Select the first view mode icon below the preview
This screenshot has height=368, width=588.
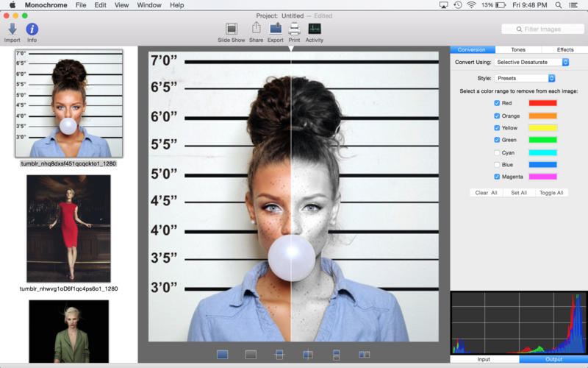223,355
